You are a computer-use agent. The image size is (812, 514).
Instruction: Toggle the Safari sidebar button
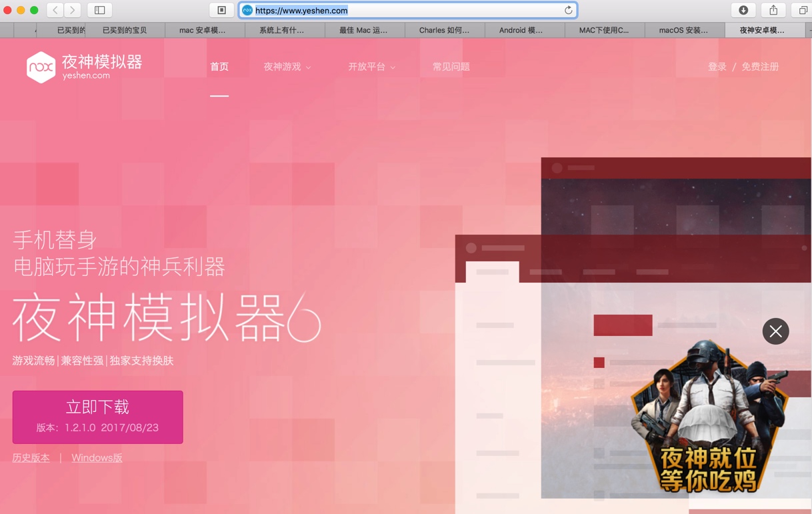(99, 10)
